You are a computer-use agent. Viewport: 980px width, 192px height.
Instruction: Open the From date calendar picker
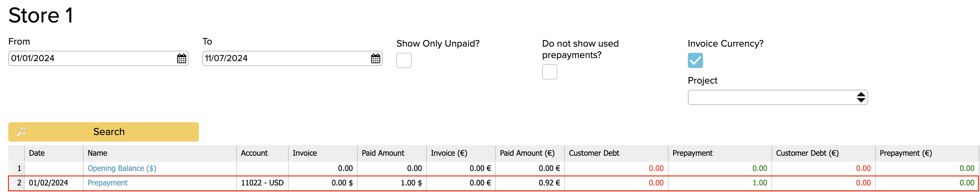pos(182,58)
